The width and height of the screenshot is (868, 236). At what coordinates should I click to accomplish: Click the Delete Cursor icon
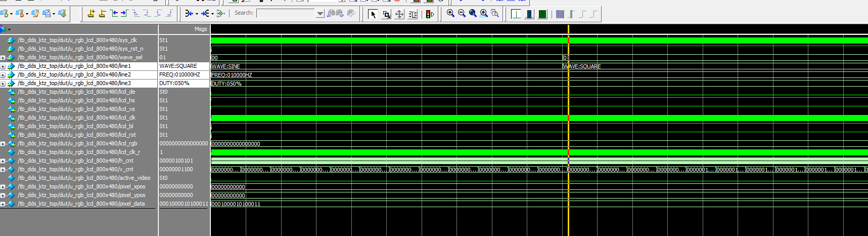click(103, 13)
